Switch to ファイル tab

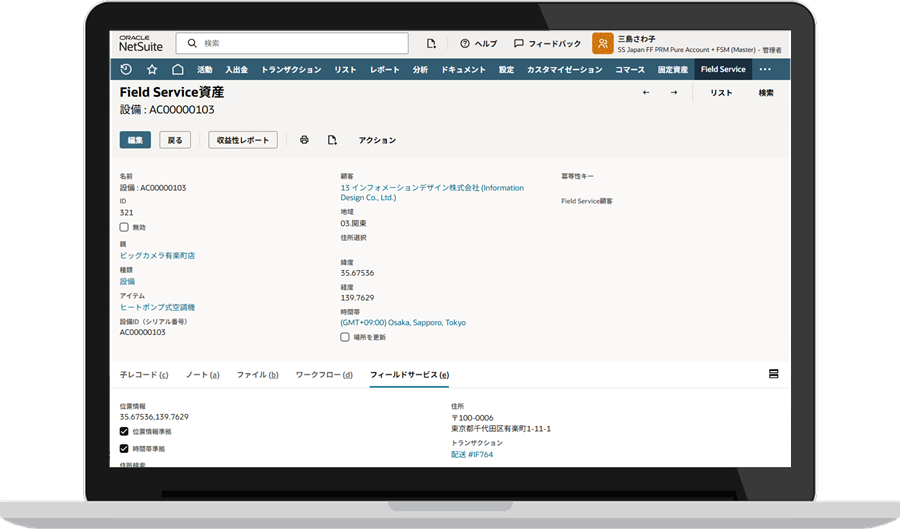258,375
